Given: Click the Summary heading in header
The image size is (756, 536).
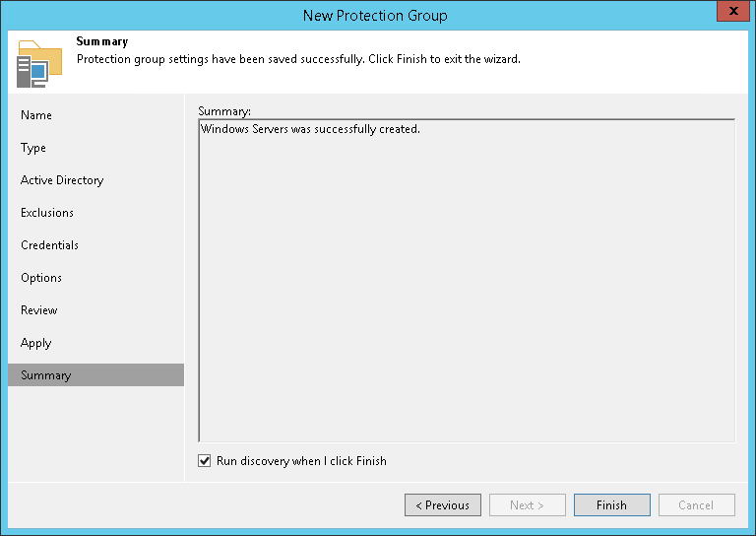Looking at the screenshot, I should coord(102,42).
